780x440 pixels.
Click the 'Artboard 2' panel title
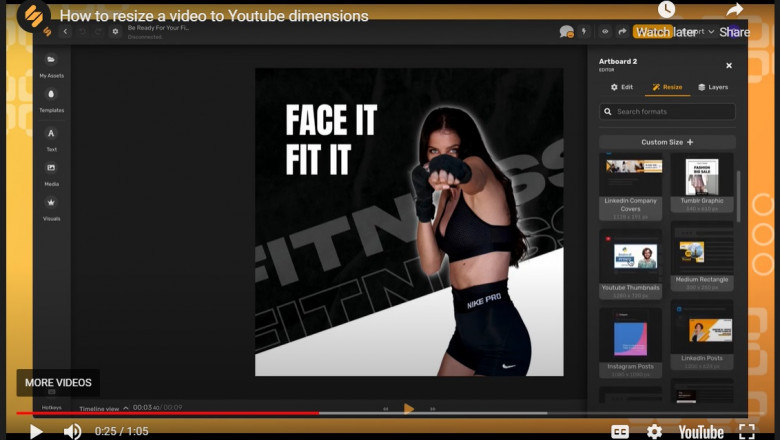tap(618, 61)
